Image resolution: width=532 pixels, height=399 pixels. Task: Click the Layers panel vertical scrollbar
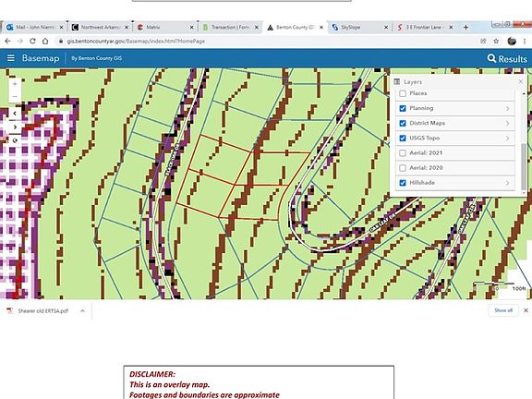(x=524, y=166)
